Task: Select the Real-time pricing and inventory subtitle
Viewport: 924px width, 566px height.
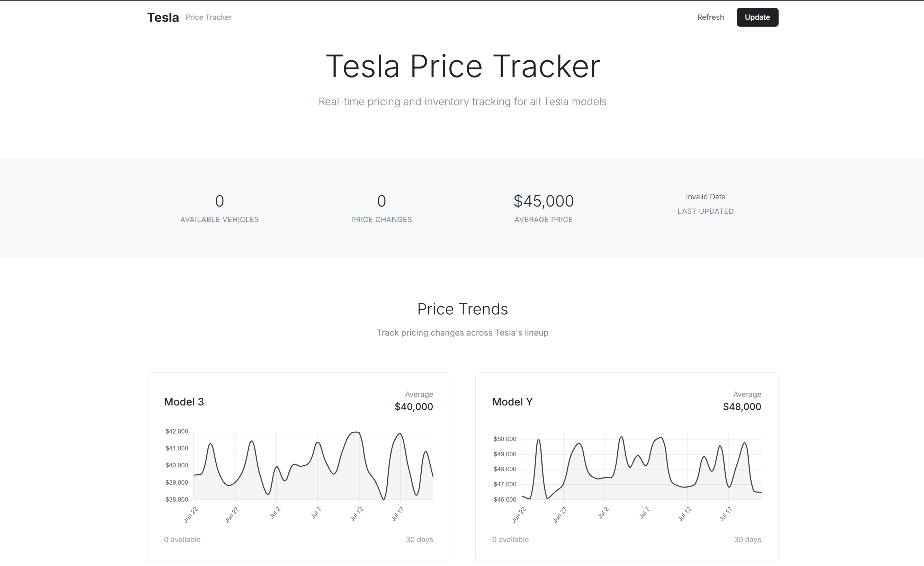Action: [x=463, y=102]
